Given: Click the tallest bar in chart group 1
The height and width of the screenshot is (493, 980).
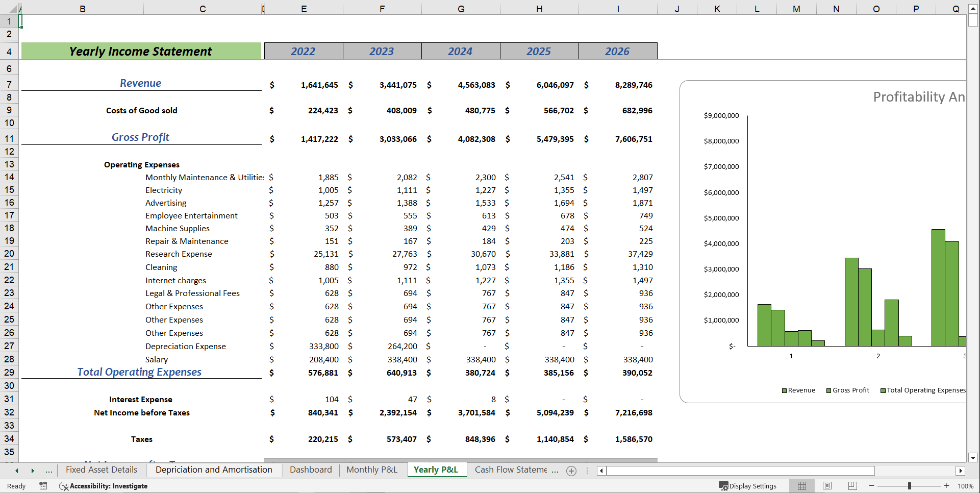Looking at the screenshot, I should [764, 326].
